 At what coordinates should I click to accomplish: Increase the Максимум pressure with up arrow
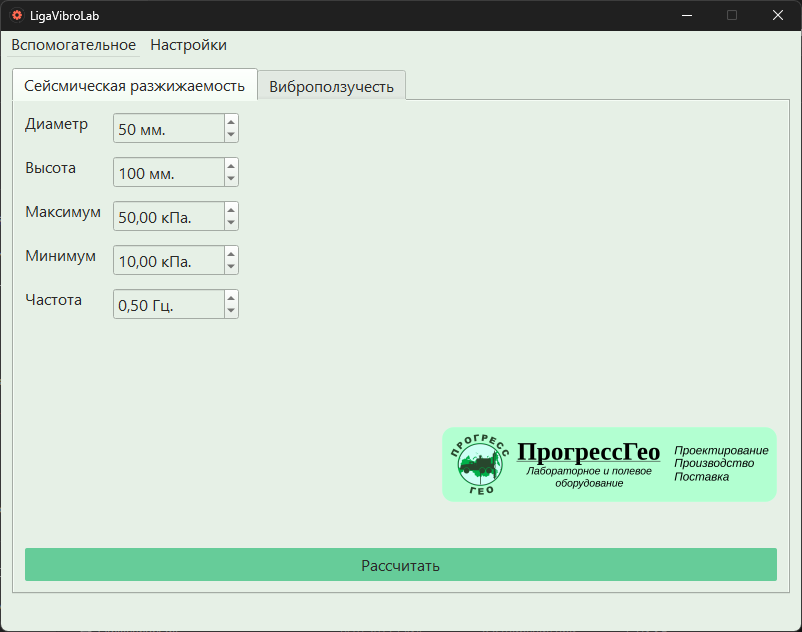(231, 210)
